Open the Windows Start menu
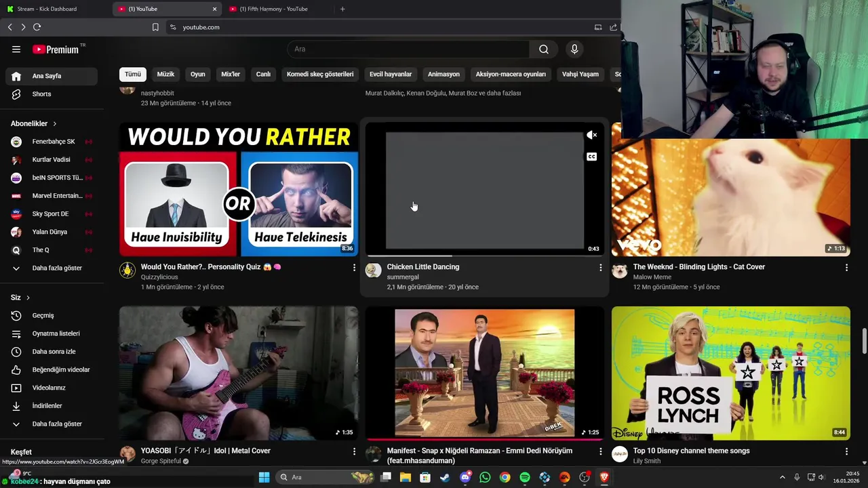 (x=264, y=477)
